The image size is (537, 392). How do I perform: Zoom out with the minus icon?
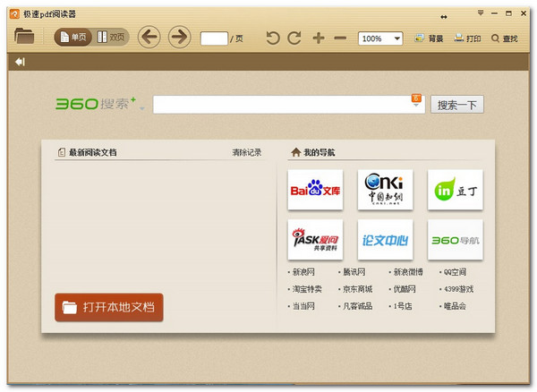(x=340, y=38)
